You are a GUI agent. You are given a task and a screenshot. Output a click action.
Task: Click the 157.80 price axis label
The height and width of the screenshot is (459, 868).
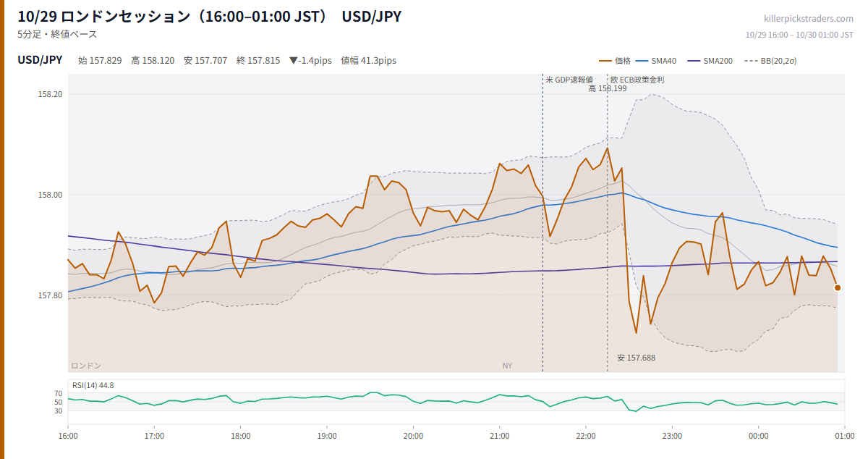pyautogui.click(x=51, y=295)
